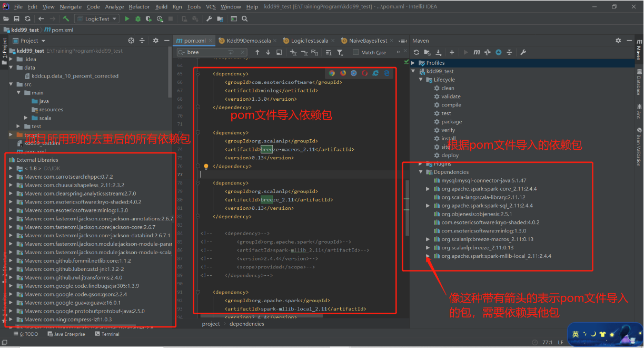The height and width of the screenshot is (348, 644).
Task: Open the Terminal tool window
Action: (x=107, y=334)
